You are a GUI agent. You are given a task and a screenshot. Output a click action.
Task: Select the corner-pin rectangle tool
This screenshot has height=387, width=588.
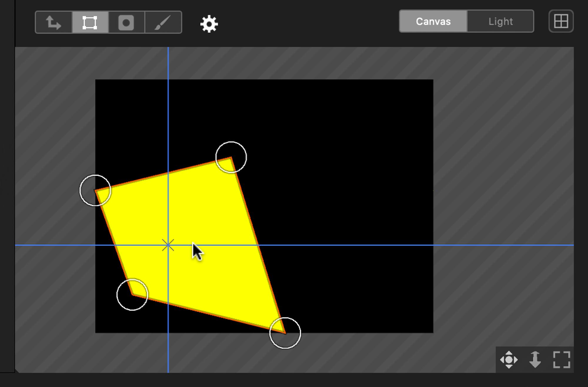(90, 22)
